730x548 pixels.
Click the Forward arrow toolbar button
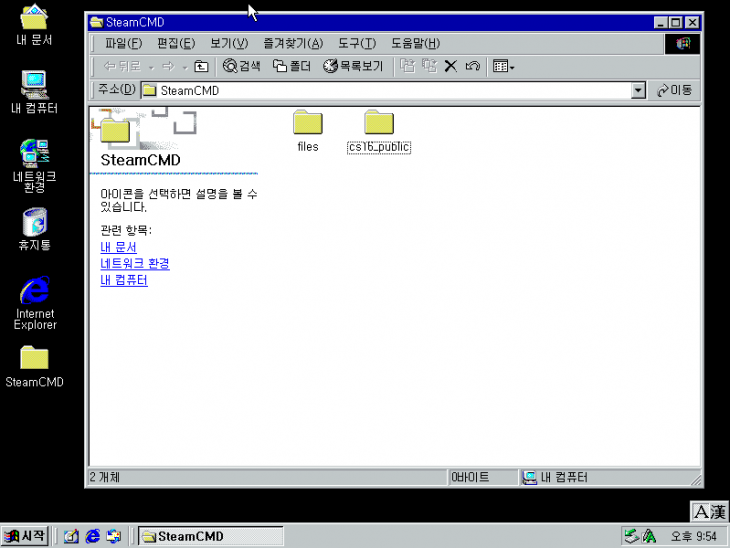pyautogui.click(x=169, y=67)
